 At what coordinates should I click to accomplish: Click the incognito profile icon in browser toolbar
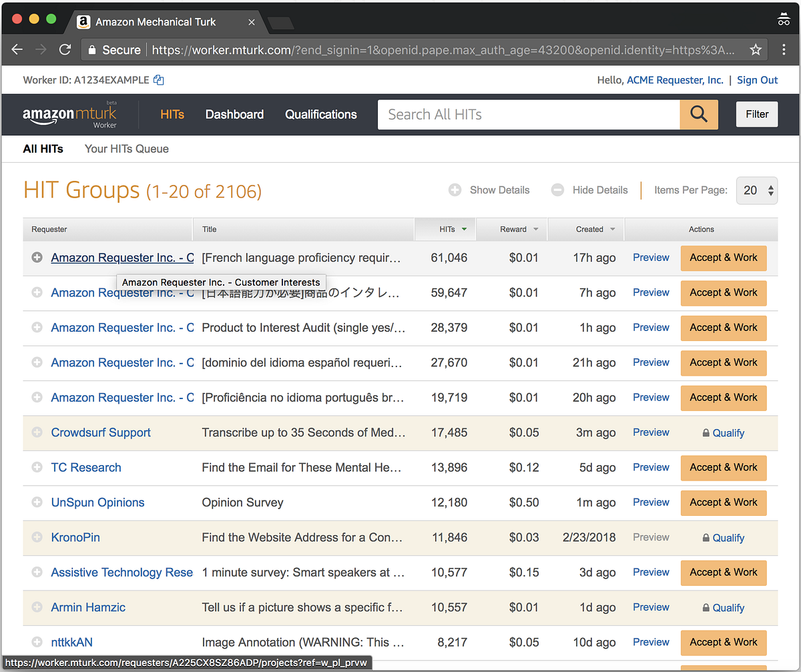784,19
